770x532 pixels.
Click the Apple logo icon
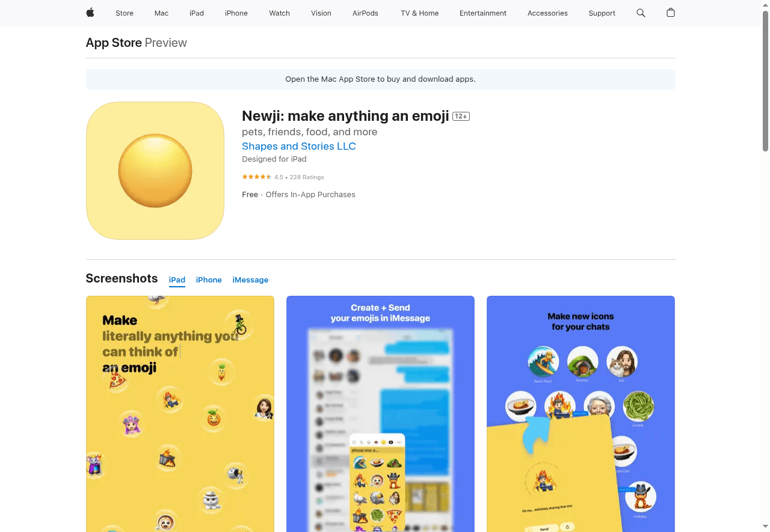90,13
